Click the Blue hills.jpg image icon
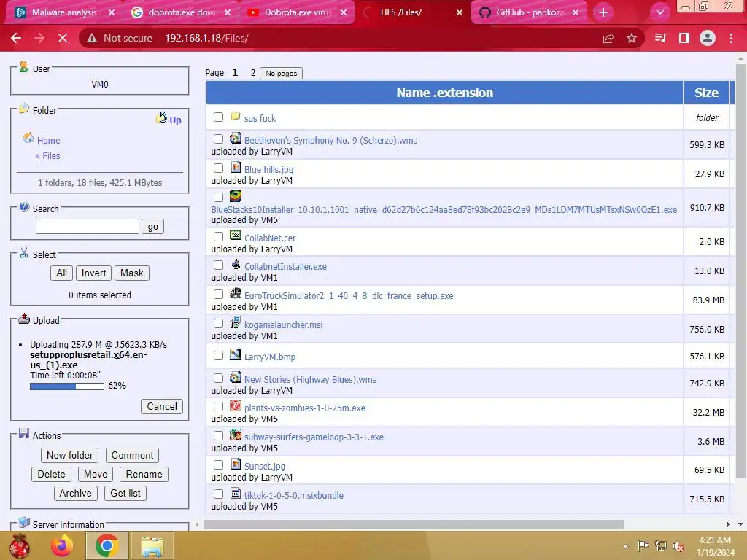 pyautogui.click(x=236, y=167)
